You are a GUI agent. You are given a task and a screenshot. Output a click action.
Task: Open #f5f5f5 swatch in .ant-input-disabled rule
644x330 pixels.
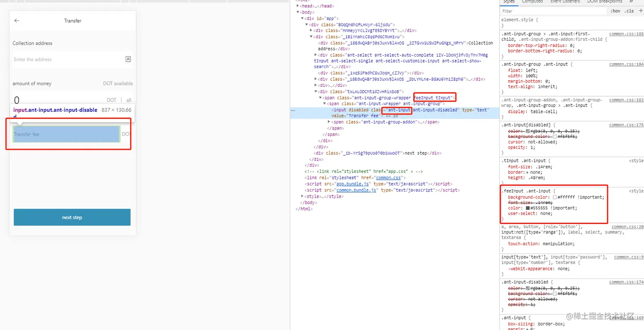555,294
